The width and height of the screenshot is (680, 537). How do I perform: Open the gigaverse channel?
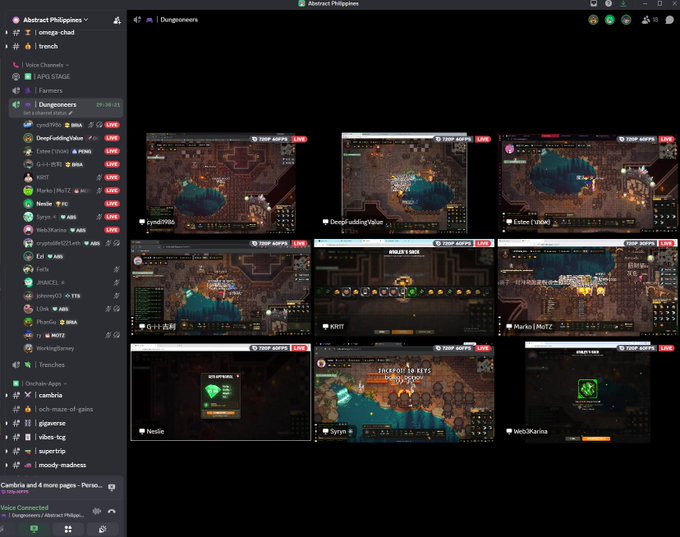(65, 423)
